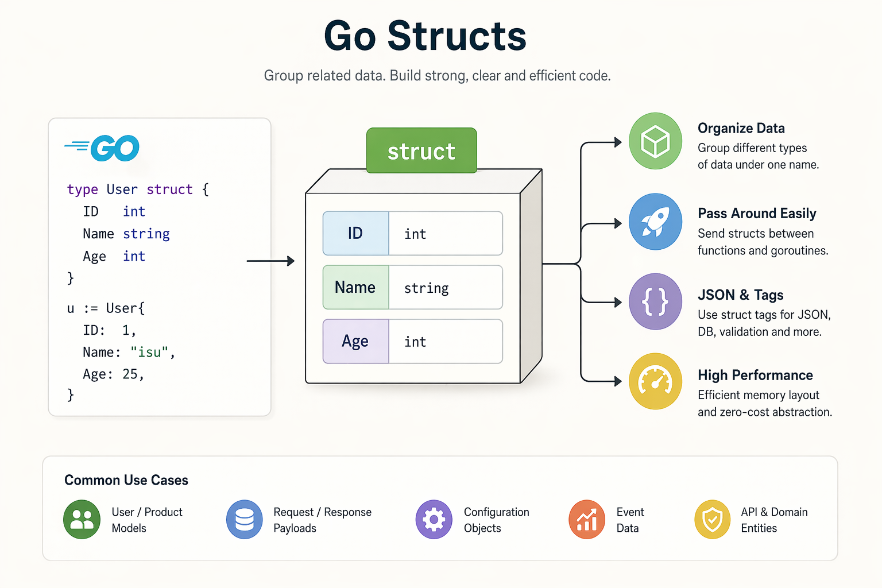Click code line Name: "isu"
The height and width of the screenshot is (588, 882).
[129, 352]
